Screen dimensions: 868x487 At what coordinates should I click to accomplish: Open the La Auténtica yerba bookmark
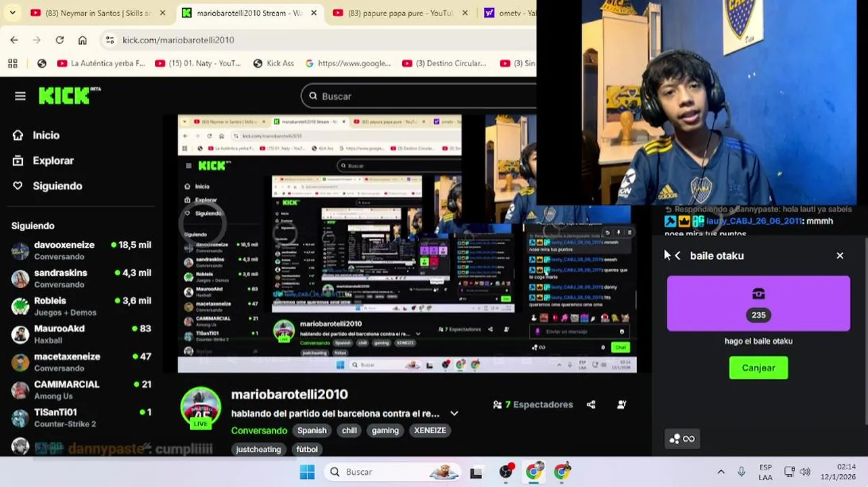coord(101,63)
